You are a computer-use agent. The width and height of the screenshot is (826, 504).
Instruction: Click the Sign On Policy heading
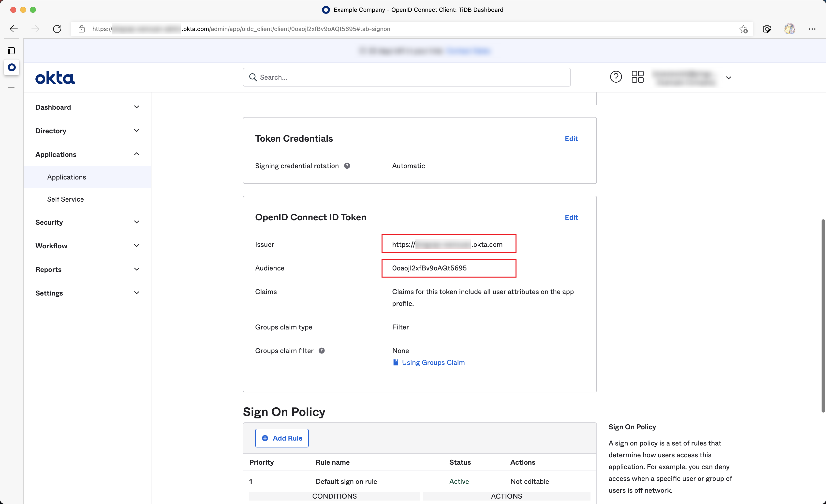(284, 412)
